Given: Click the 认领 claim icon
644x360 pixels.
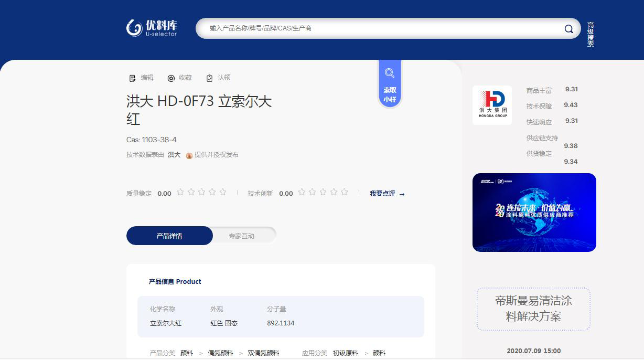Looking at the screenshot, I should pos(210,78).
